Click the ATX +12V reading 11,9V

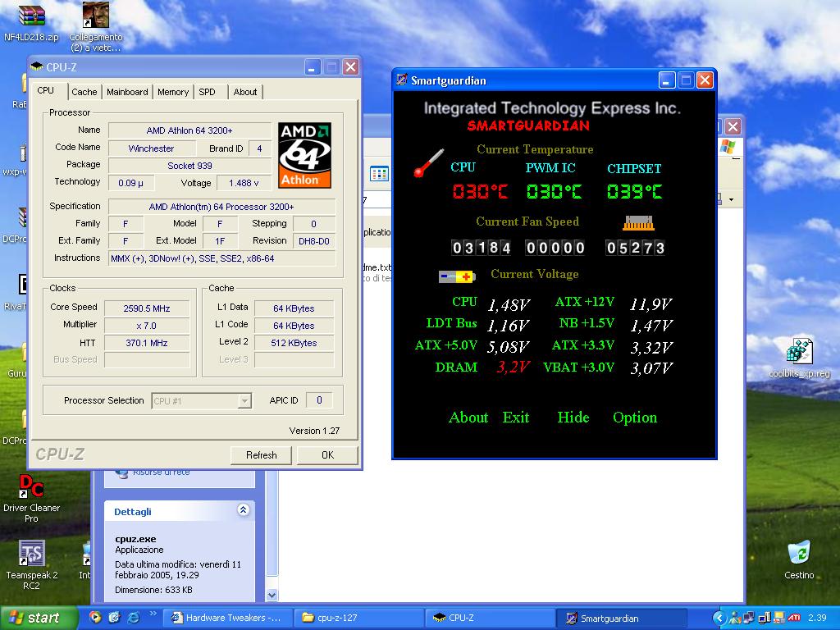point(651,304)
